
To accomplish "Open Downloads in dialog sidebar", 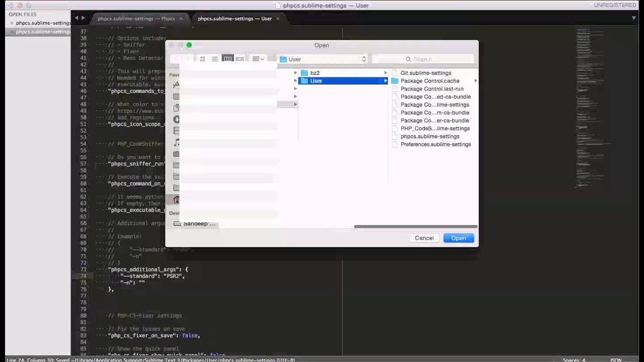I will click(176, 119).
